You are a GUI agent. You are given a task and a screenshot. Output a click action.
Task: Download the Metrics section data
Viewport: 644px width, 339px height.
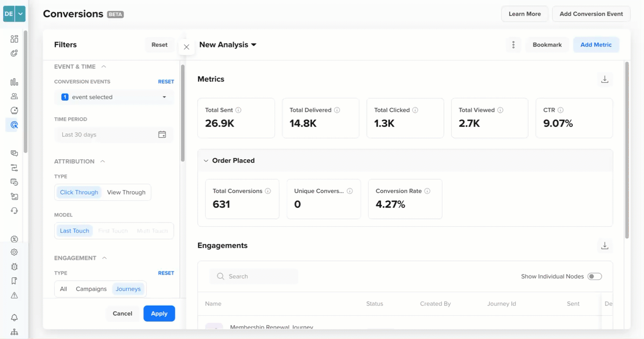pyautogui.click(x=605, y=79)
